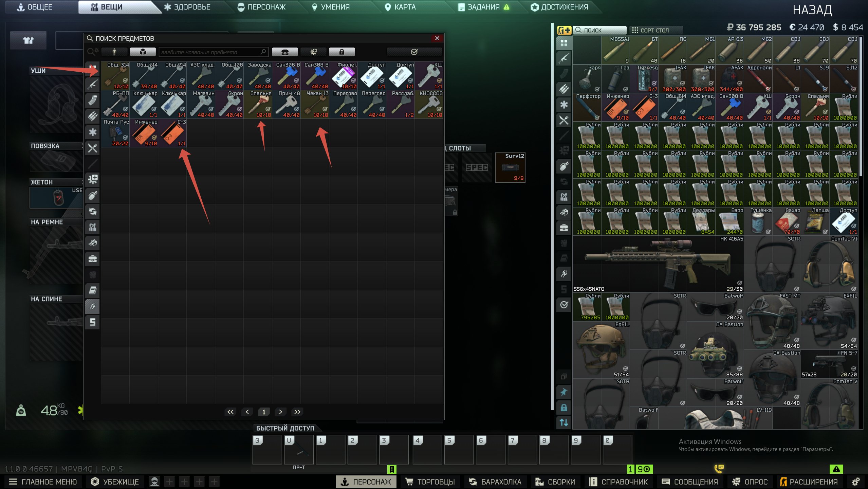Select the Общ. 314 key in search results

pyautogui.click(x=115, y=75)
